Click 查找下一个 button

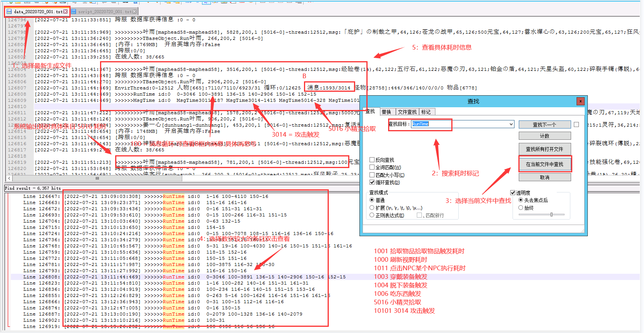pos(544,125)
